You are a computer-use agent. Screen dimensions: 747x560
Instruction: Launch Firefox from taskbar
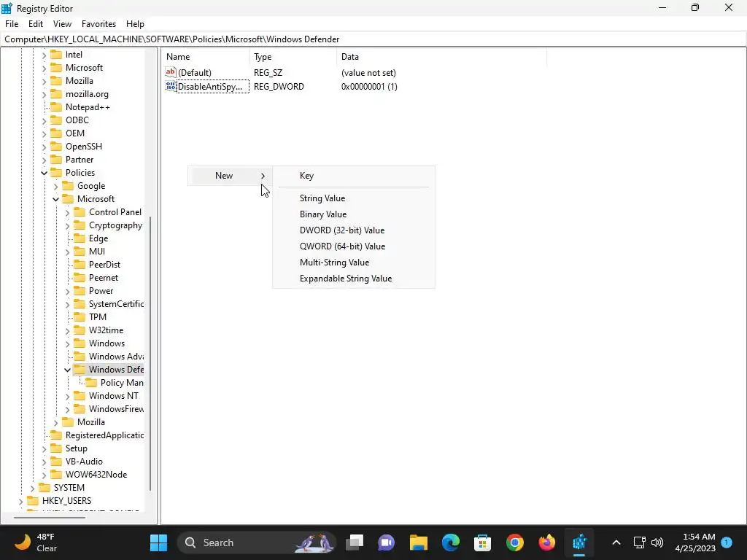click(x=547, y=542)
